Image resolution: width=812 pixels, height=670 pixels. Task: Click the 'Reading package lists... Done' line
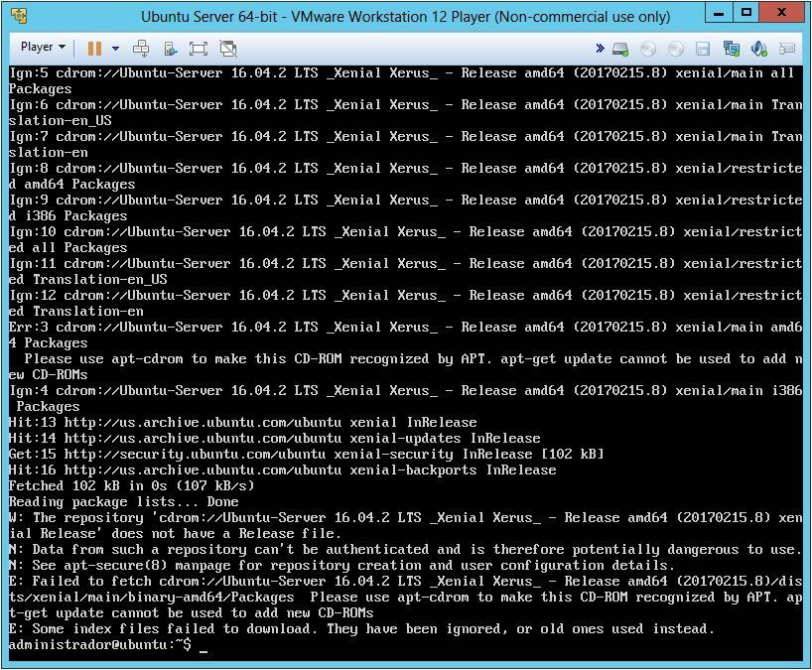point(123,501)
